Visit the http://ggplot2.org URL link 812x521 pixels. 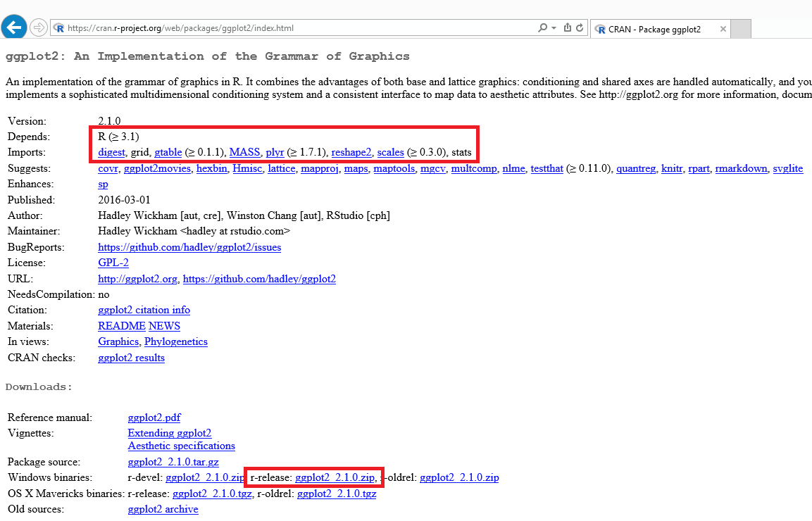(137, 279)
